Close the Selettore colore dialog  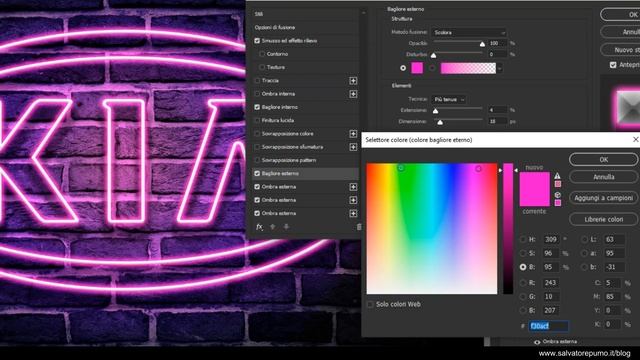tap(635, 140)
